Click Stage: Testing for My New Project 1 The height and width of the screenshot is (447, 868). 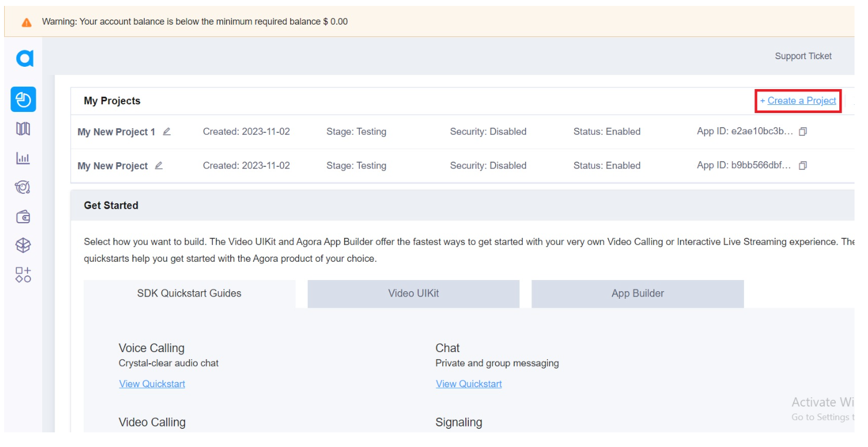click(356, 131)
